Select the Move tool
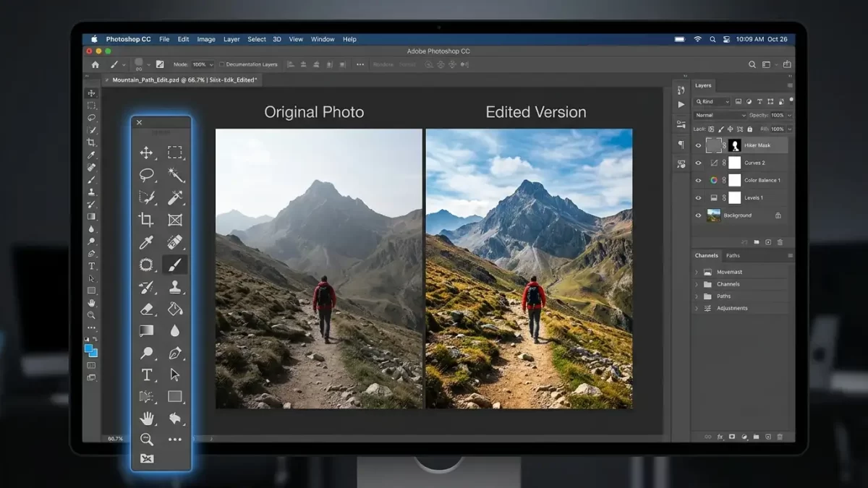868x488 pixels. [145, 153]
